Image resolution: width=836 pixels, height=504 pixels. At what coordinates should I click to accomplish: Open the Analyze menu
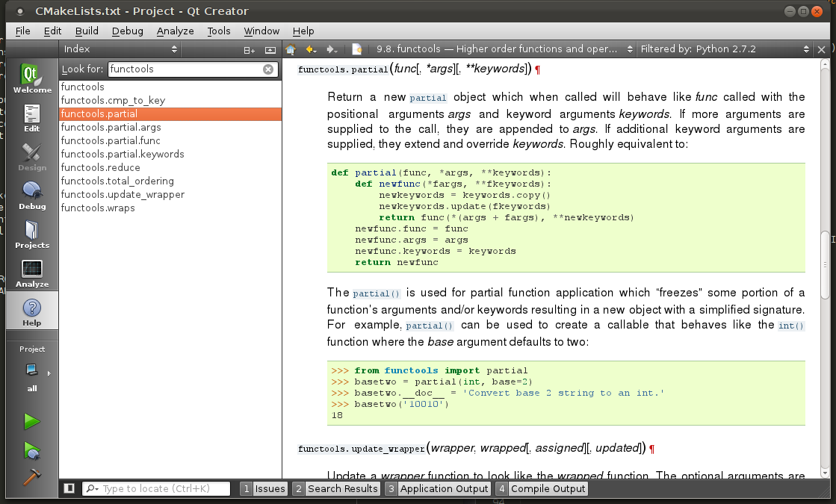(x=175, y=31)
